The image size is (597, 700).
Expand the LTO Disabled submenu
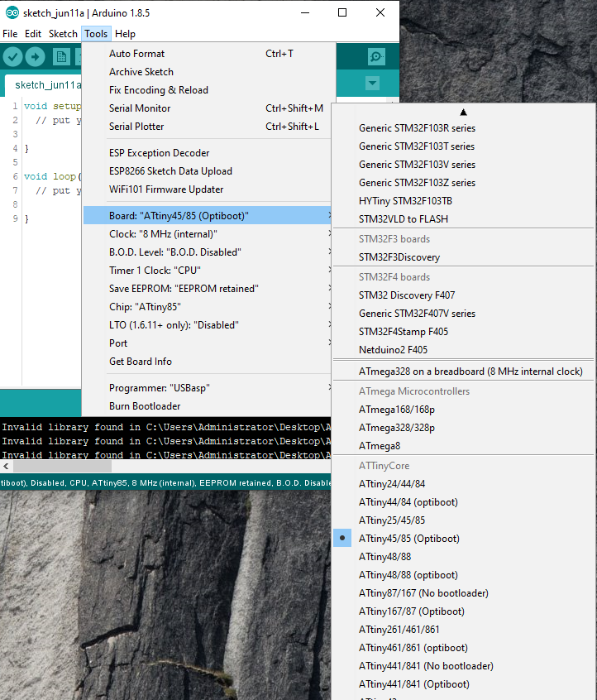click(x=208, y=325)
